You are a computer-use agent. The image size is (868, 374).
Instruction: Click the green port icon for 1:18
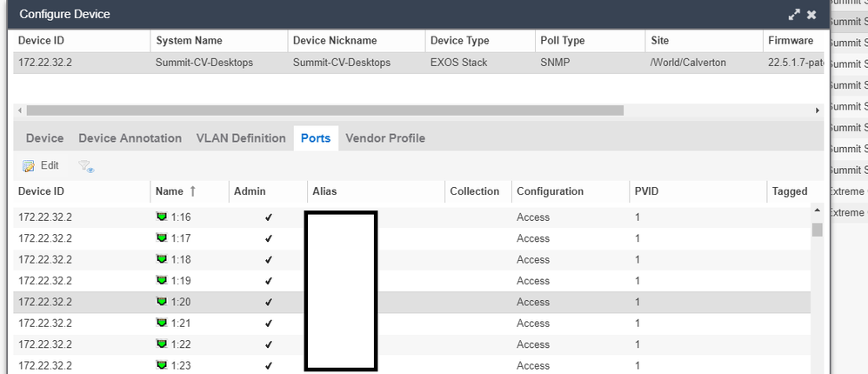click(x=161, y=260)
